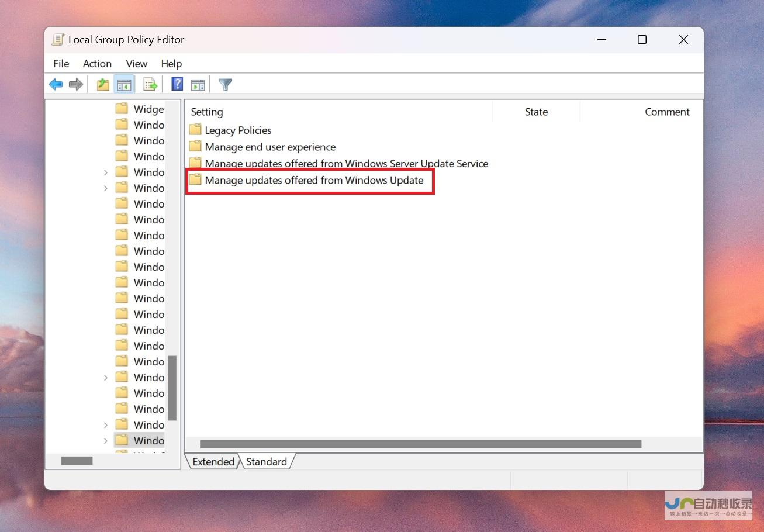Open the File menu
This screenshot has height=532, width=764.
(61, 64)
